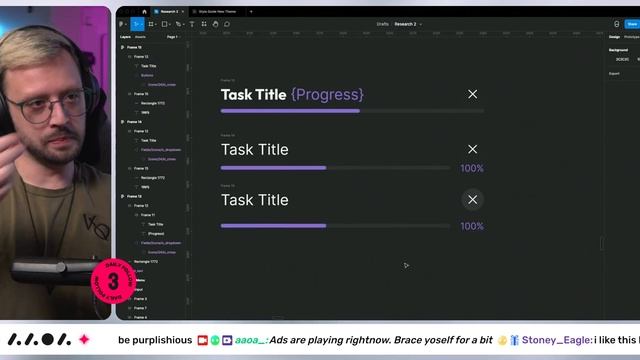Select the Frame 11 layer

[x=148, y=215]
